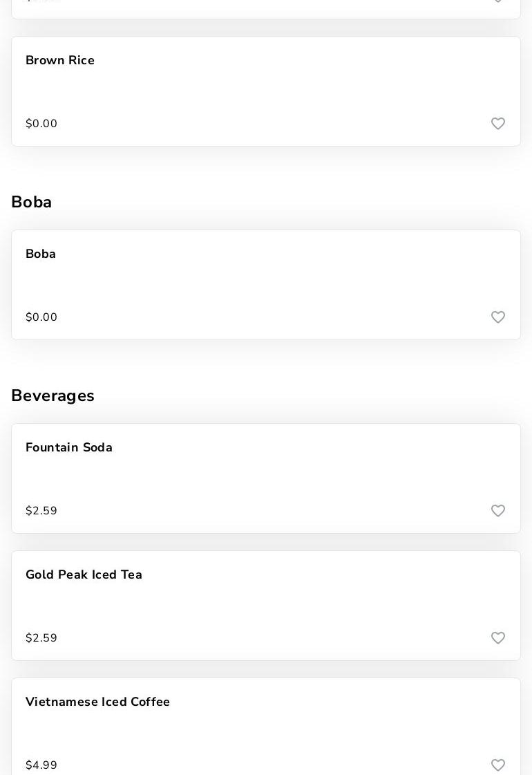Viewport: 532px width, 775px height.
Task: Click the middle of the Gold Peak Iced Tea card
Action: pyautogui.click(x=266, y=606)
